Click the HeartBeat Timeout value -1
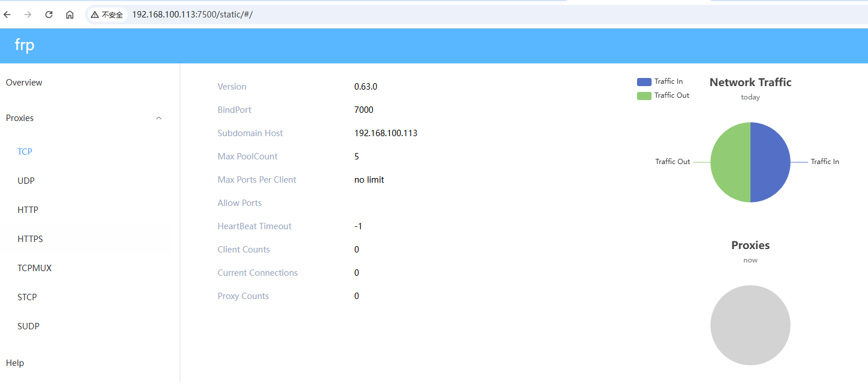This screenshot has height=384, width=868. [358, 226]
